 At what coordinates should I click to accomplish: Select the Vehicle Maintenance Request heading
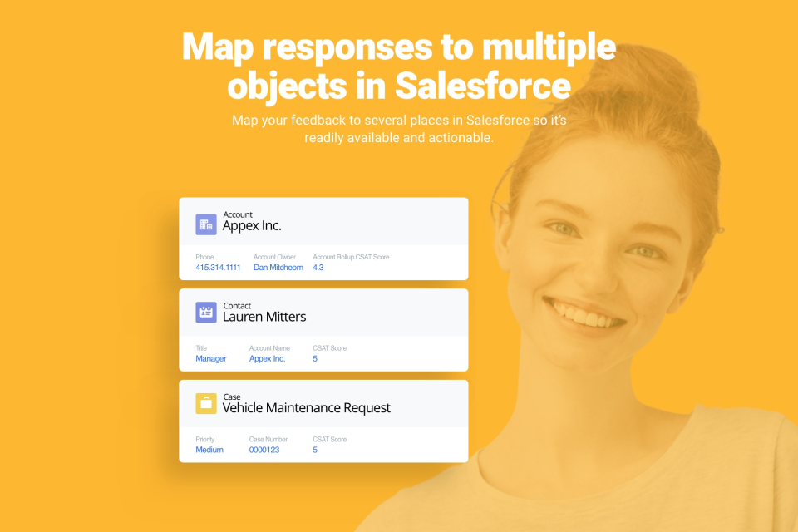click(307, 408)
